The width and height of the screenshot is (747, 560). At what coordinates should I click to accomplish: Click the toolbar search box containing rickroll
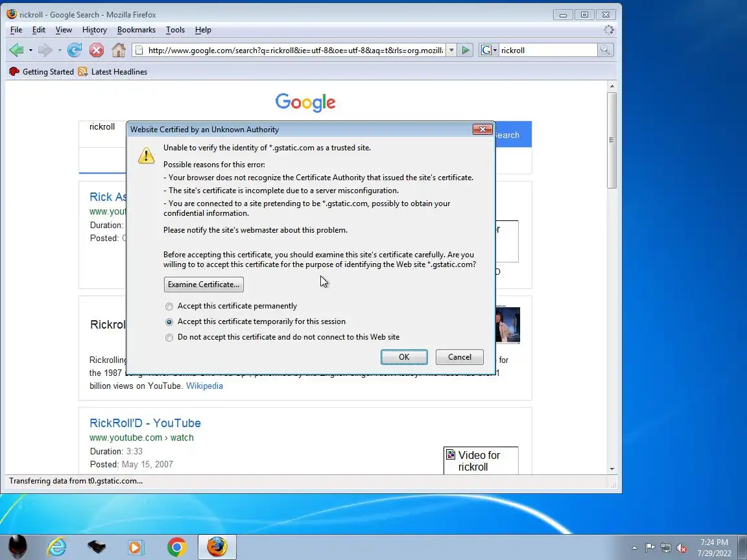(x=547, y=50)
